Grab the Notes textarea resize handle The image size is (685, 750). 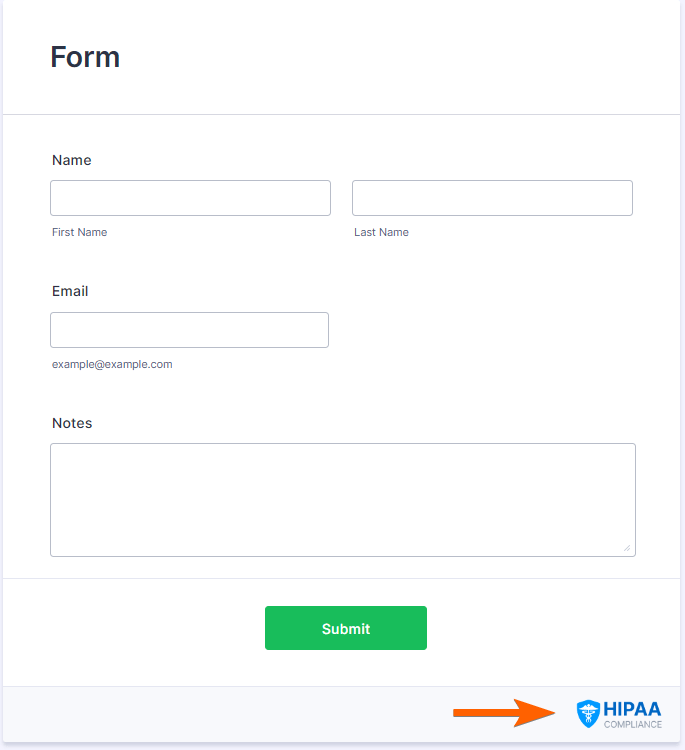[x=627, y=547]
